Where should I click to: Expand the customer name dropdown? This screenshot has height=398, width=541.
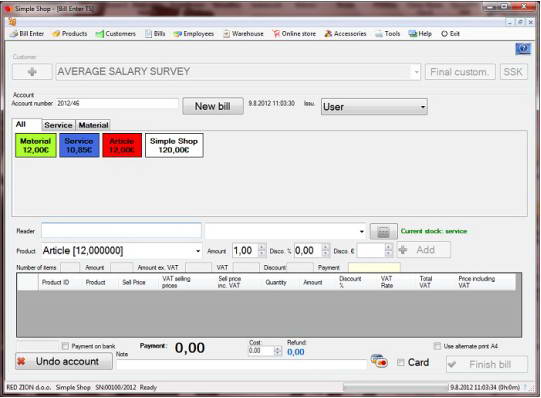point(416,72)
